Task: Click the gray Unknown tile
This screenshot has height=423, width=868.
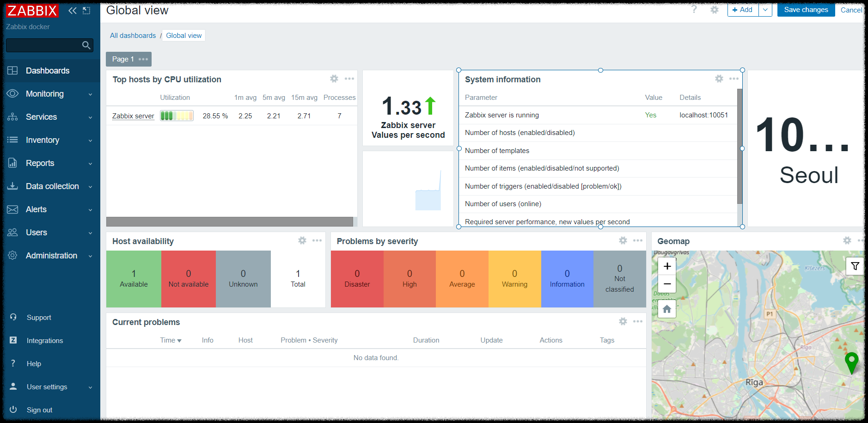Action: tap(243, 279)
